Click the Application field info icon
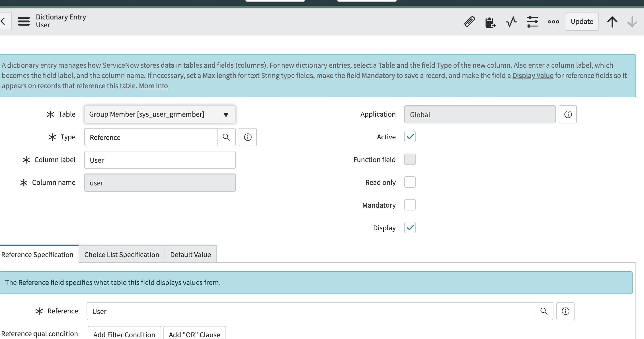 (x=567, y=114)
